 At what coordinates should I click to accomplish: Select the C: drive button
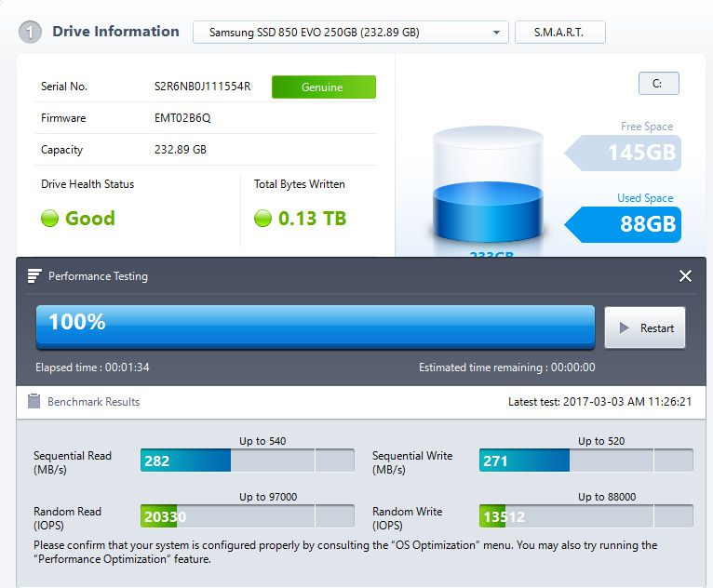point(658,83)
